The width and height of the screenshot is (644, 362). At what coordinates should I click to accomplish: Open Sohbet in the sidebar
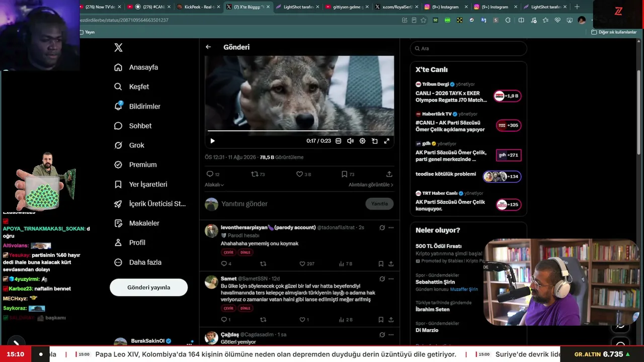[x=133, y=126]
